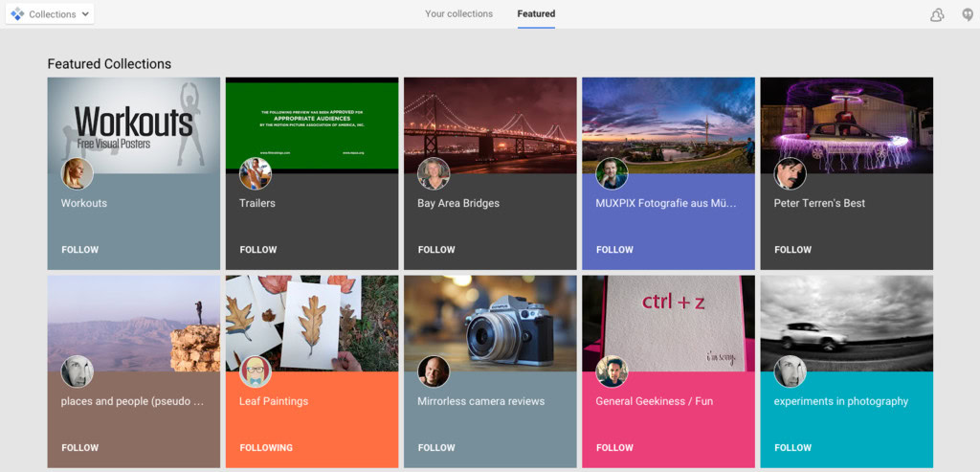This screenshot has width=980, height=472.
Task: Unfollow Leaf Paintings via FOLLOWING button
Action: tap(266, 448)
